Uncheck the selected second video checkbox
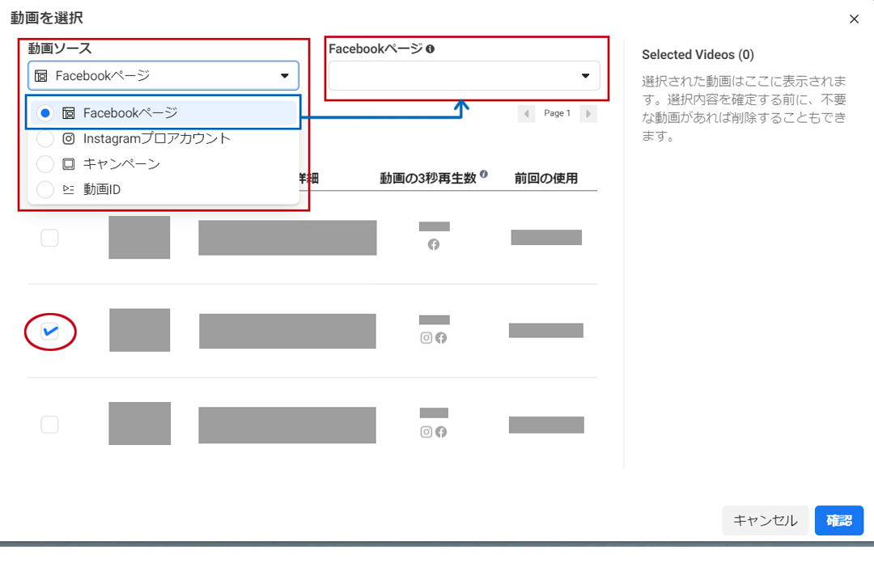Image resolution: width=874 pixels, height=588 pixels. point(49,332)
